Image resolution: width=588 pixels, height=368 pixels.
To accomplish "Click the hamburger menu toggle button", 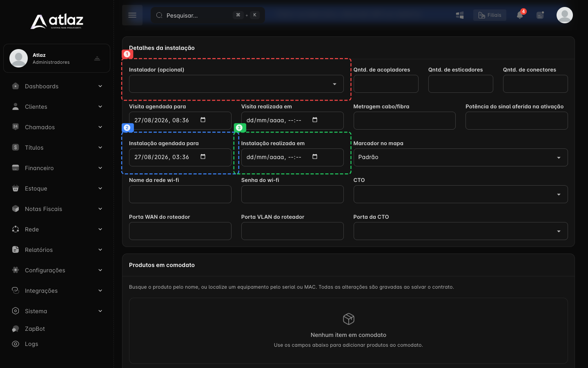I will click(132, 15).
